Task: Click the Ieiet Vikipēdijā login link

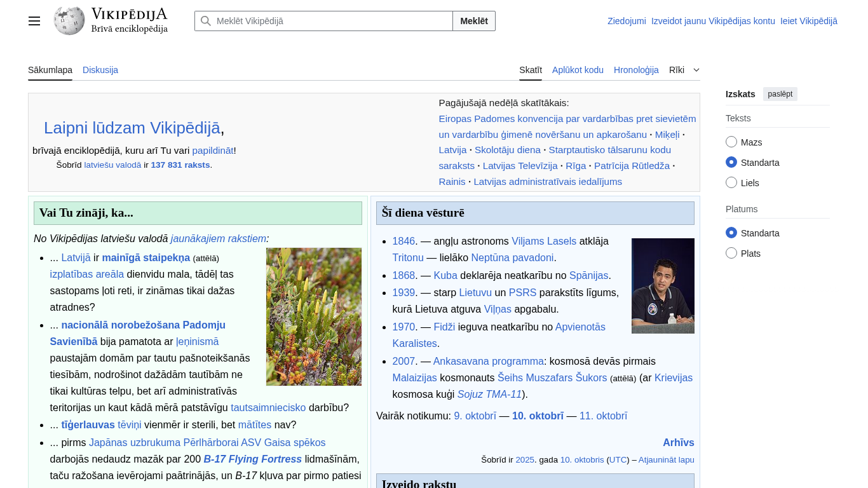Action: [808, 21]
